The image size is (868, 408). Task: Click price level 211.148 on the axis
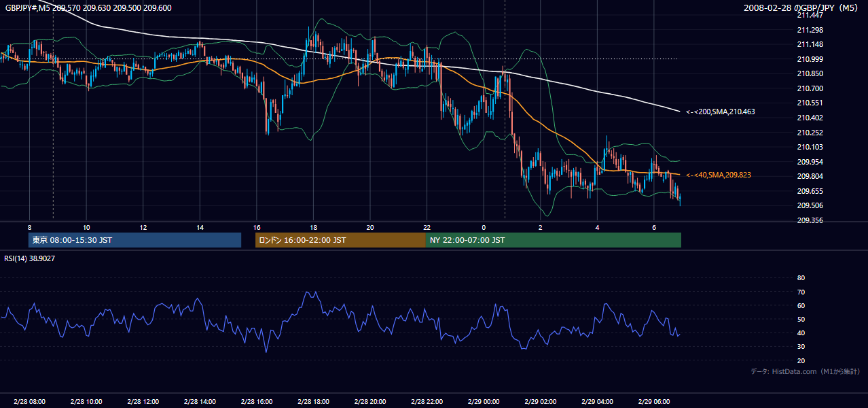click(810, 45)
